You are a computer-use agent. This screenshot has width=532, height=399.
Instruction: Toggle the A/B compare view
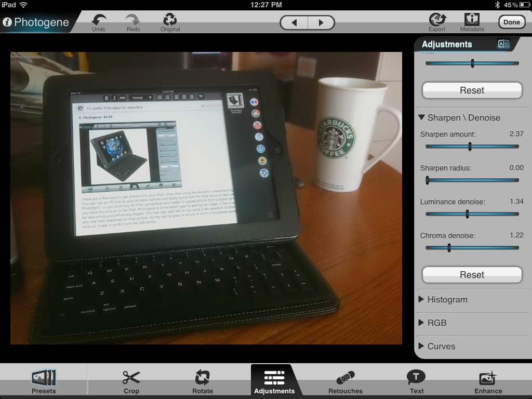click(503, 44)
